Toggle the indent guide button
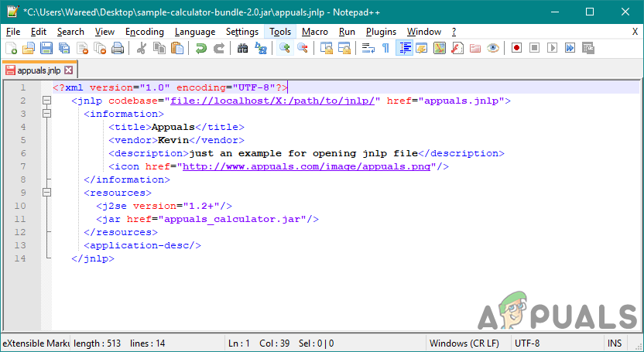 pos(404,48)
